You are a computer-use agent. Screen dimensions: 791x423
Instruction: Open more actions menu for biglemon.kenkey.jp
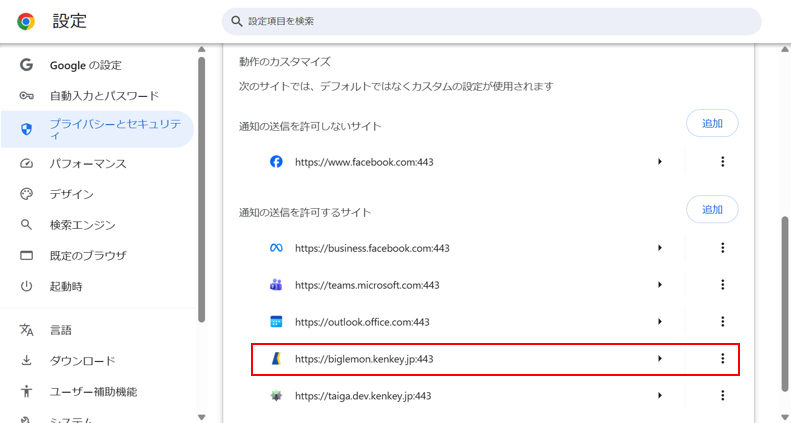[x=722, y=358]
